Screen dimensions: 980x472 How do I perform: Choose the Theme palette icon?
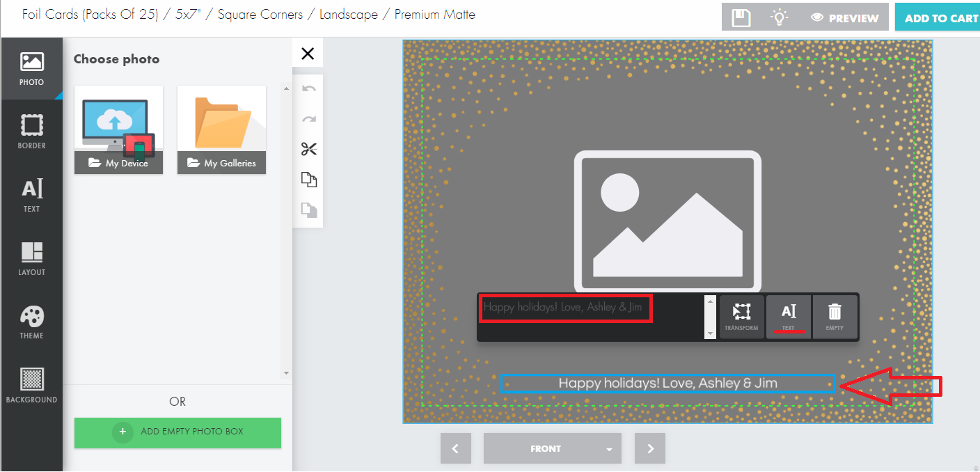point(31,322)
